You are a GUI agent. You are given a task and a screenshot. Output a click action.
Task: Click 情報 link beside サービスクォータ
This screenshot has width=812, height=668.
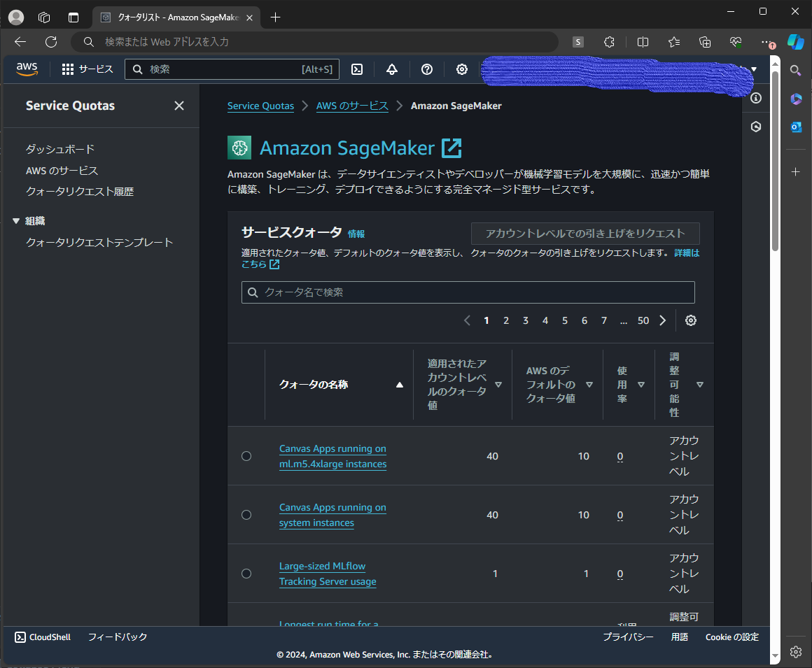tap(356, 234)
